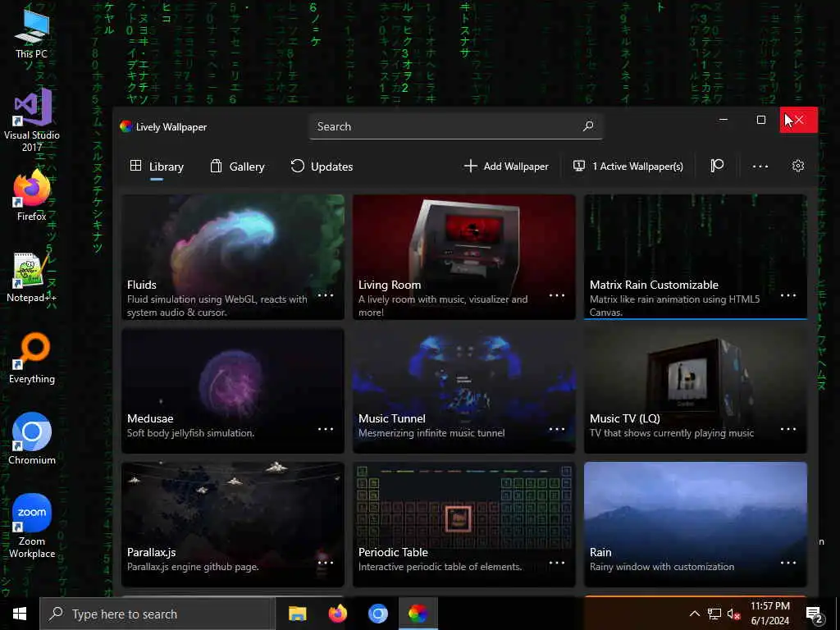Select the Music TV (LQ) thumbnail
Image resolution: width=840 pixels, height=630 pixels.
tap(696, 391)
